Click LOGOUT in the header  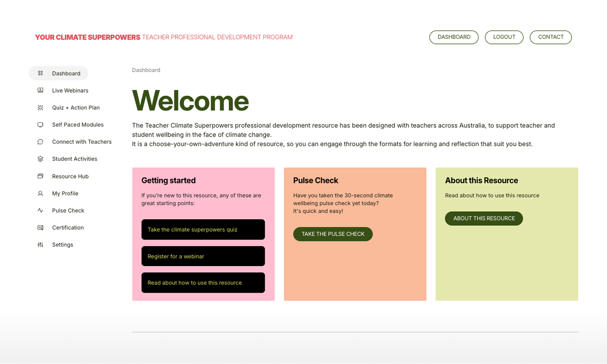pyautogui.click(x=504, y=37)
